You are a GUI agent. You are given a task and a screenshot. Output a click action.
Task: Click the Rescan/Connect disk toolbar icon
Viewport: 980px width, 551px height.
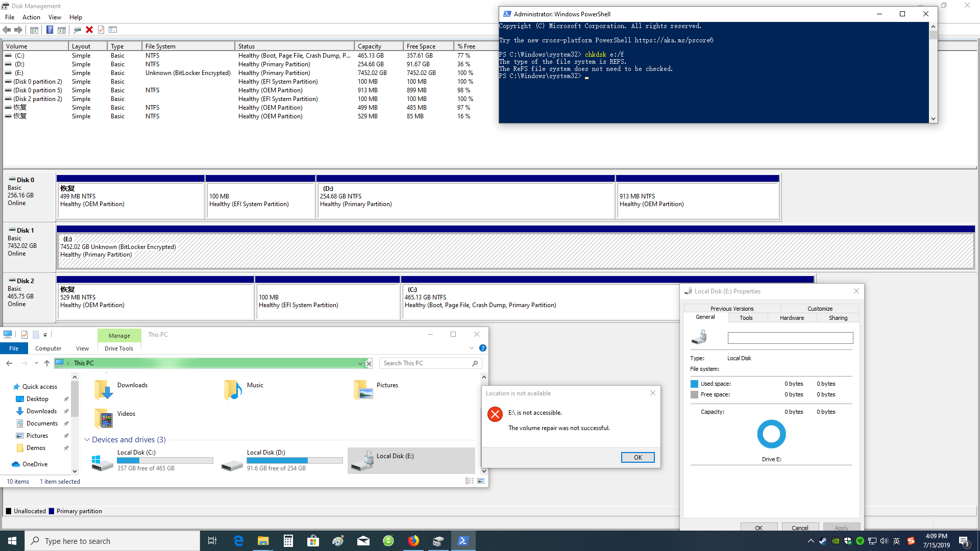pos(77,30)
